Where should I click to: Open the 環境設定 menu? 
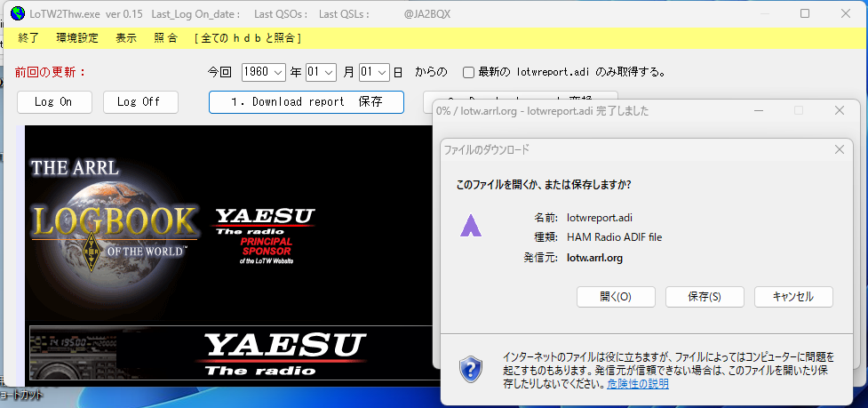tap(77, 38)
